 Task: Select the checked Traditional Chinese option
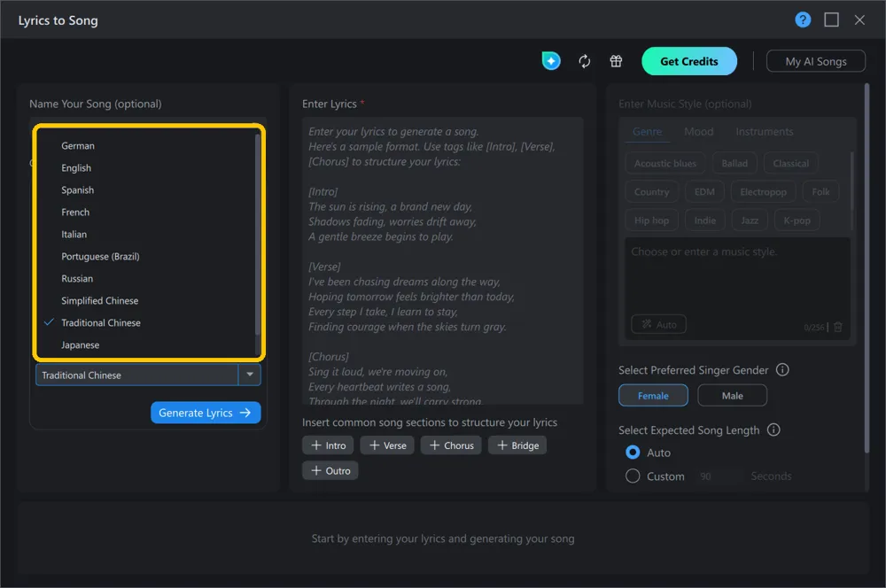(146, 322)
